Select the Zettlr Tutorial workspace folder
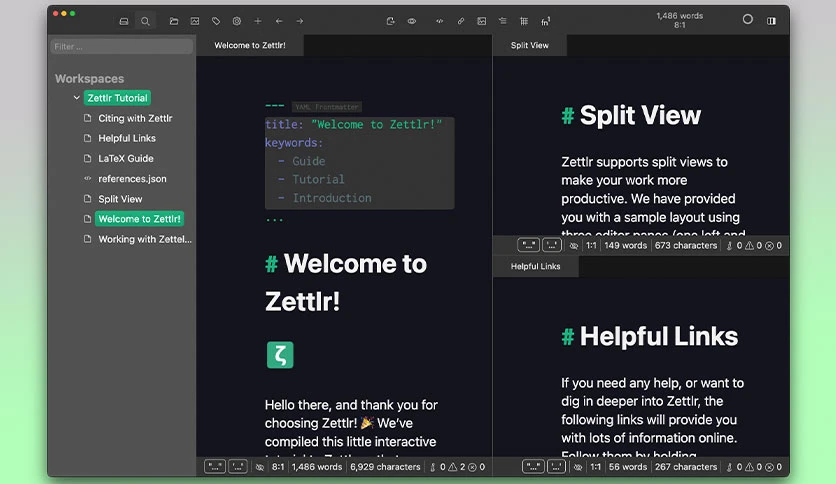 point(117,98)
